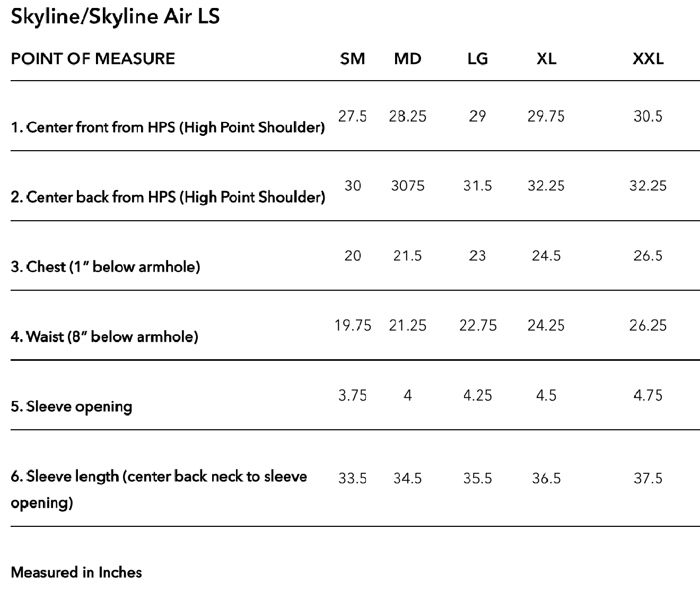Click the 4.25 sleeve opening LG value
This screenshot has width=700, height=590.
pos(477,395)
